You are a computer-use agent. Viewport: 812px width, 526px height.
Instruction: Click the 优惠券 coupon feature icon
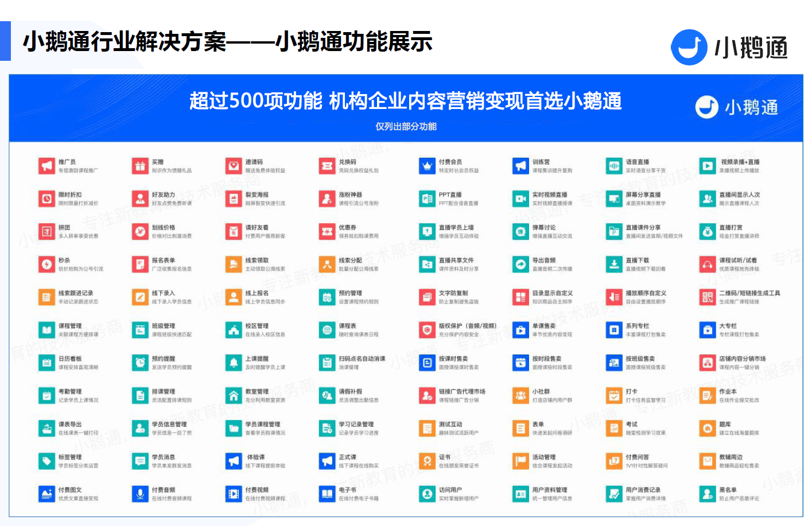coord(327,231)
